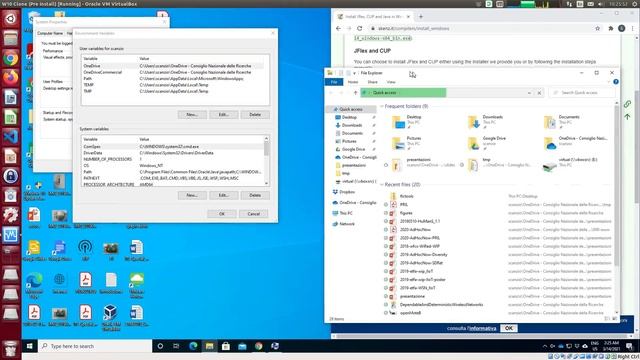Image resolution: width=640 pixels, height=360 pixels.
Task: Open File Explorer help question-mark icon
Action: pos(616,82)
